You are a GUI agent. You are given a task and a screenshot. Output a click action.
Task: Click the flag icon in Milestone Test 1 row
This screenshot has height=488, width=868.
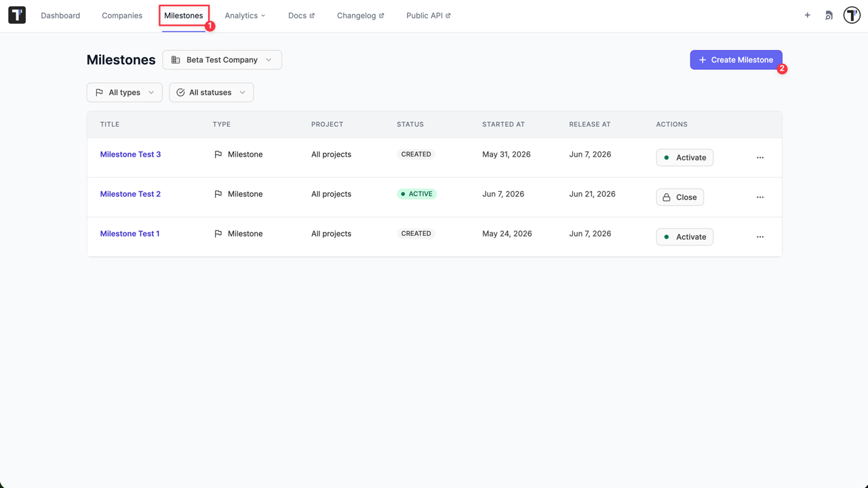(x=218, y=234)
